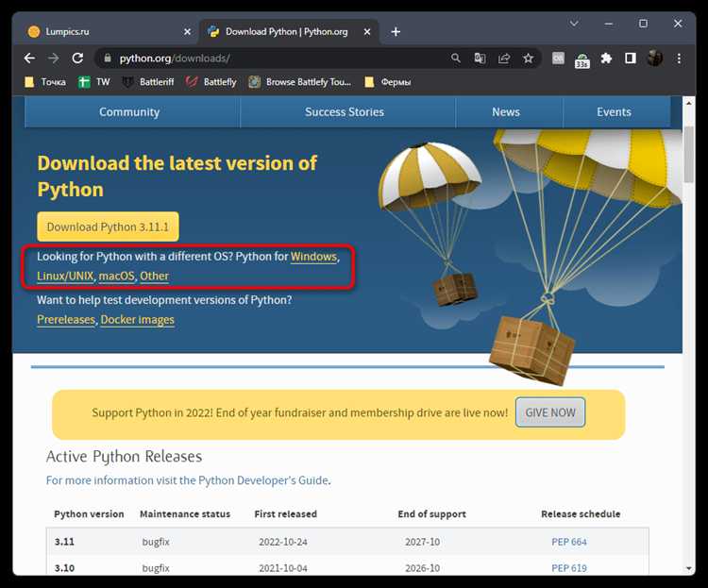Click the 3.10 version cell
708x588 pixels.
(x=64, y=567)
